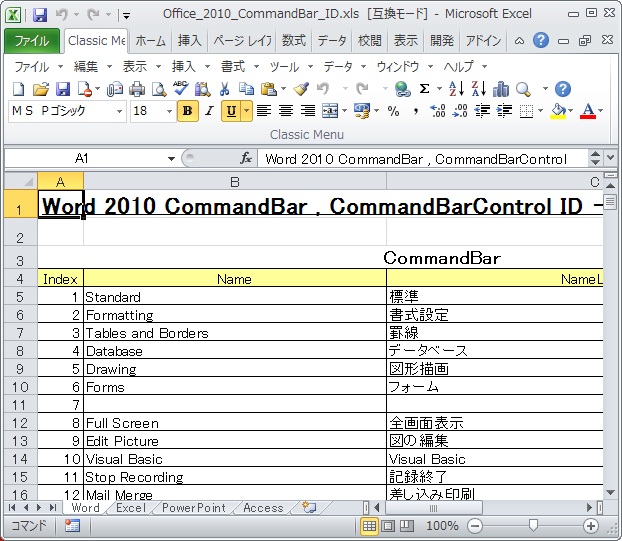Viewport: 622px width, 541px height.
Task: Switch to Page Break Preview view
Action: pyautogui.click(x=407, y=526)
